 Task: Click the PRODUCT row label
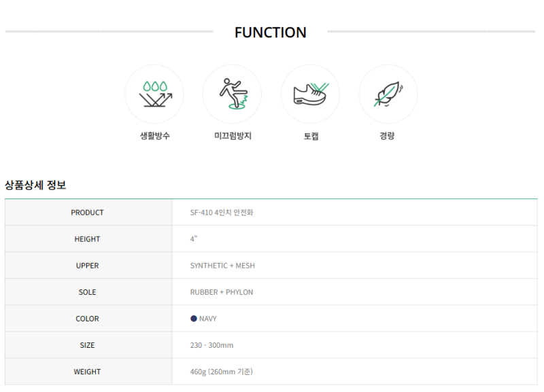(x=87, y=213)
